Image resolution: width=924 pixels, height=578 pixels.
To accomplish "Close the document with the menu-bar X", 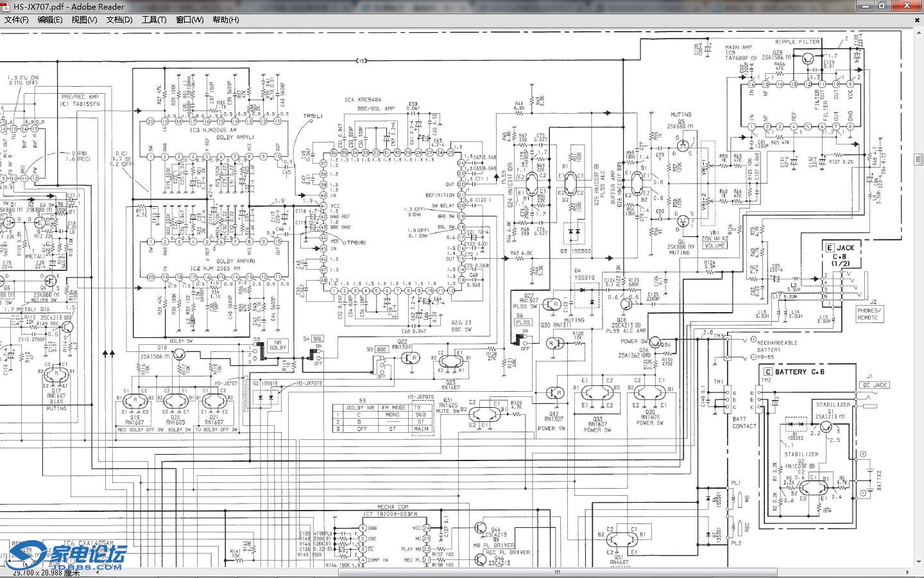I will point(916,20).
